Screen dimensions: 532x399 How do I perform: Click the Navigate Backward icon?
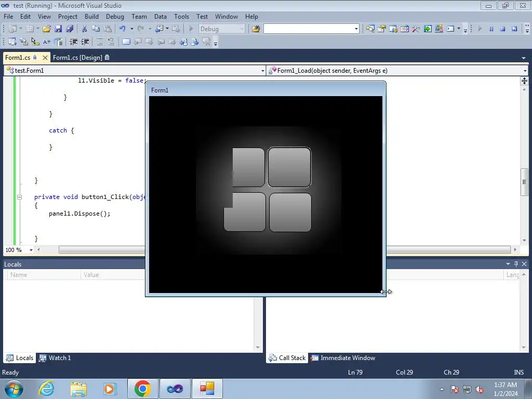[x=159, y=29]
